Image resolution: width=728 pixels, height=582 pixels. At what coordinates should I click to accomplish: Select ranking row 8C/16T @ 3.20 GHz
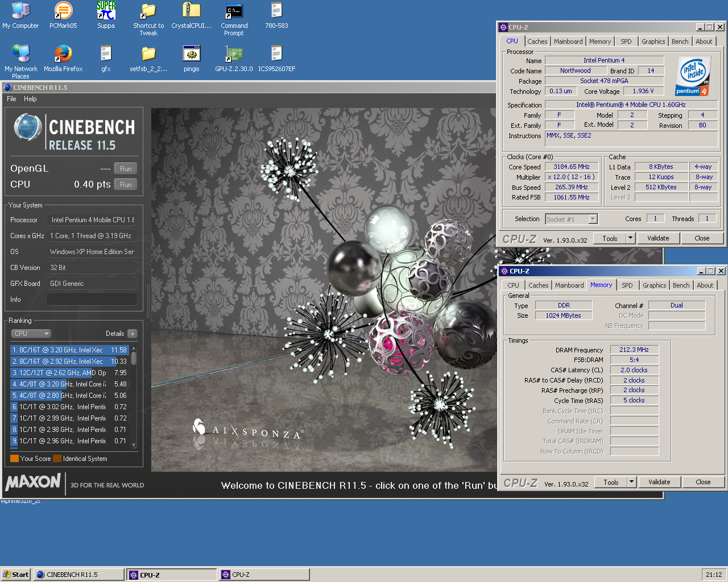point(69,350)
